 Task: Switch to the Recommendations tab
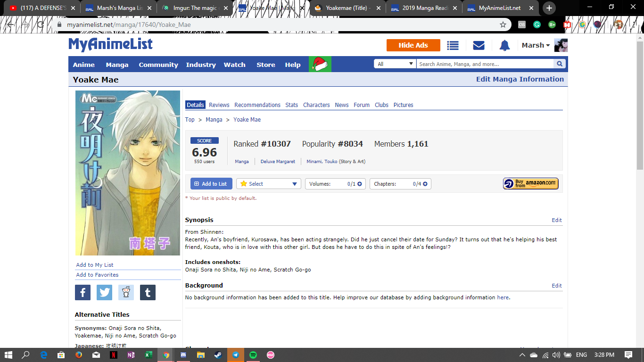pos(257,105)
